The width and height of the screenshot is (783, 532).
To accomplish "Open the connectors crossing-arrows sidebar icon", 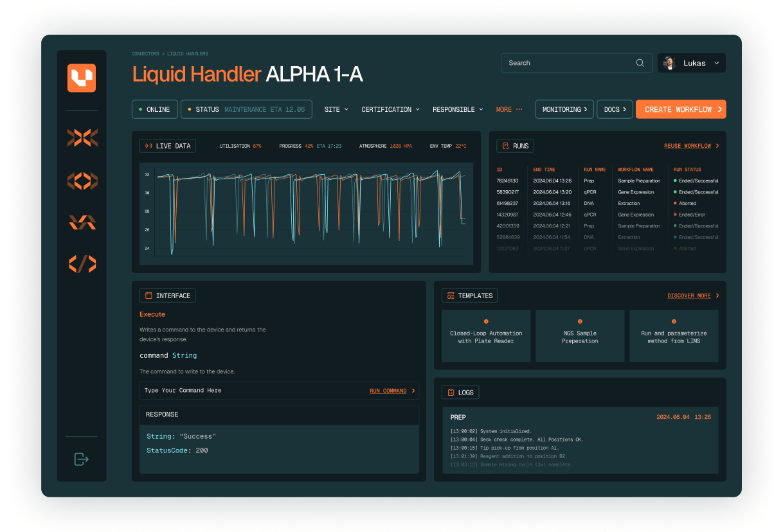I will 82,139.
